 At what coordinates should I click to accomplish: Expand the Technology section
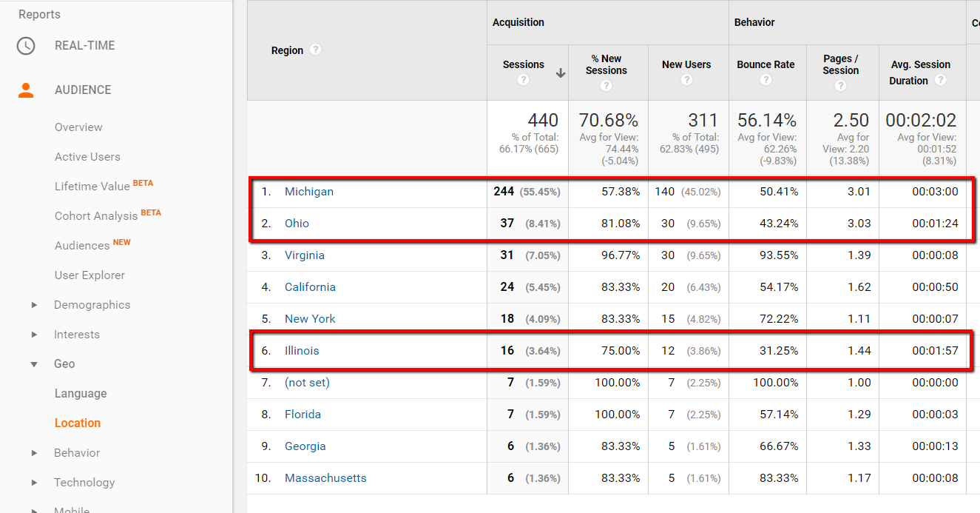click(x=34, y=483)
